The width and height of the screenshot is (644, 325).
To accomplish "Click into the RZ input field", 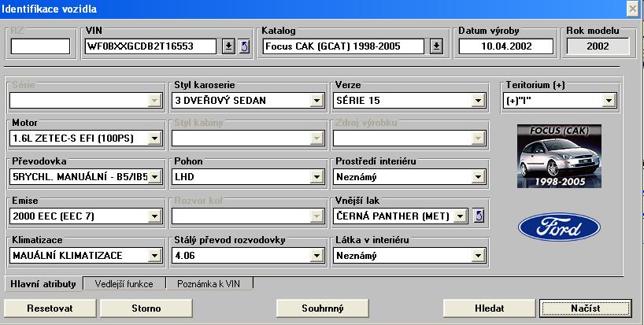I will (40, 46).
